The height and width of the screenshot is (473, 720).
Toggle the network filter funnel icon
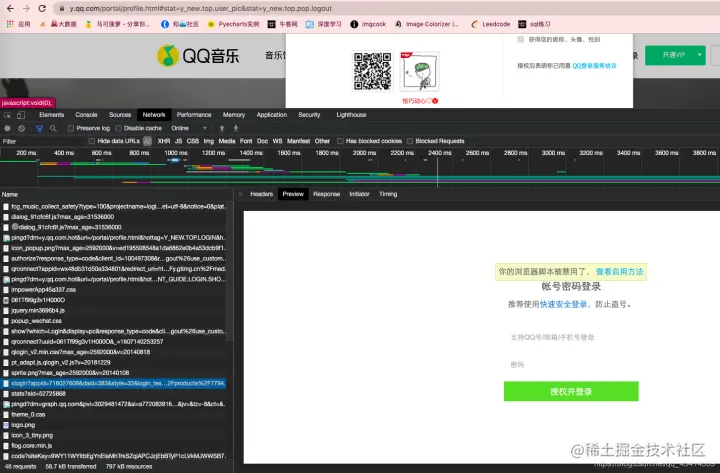(x=39, y=129)
